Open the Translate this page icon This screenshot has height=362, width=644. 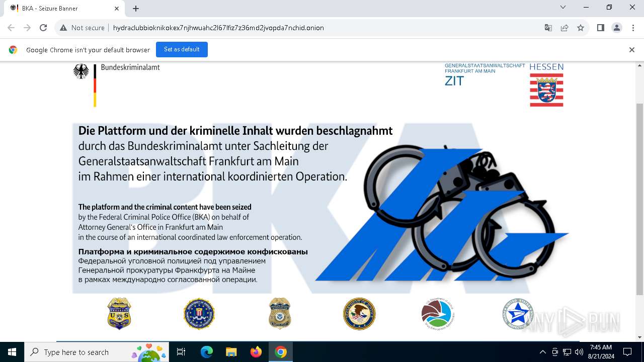(548, 28)
